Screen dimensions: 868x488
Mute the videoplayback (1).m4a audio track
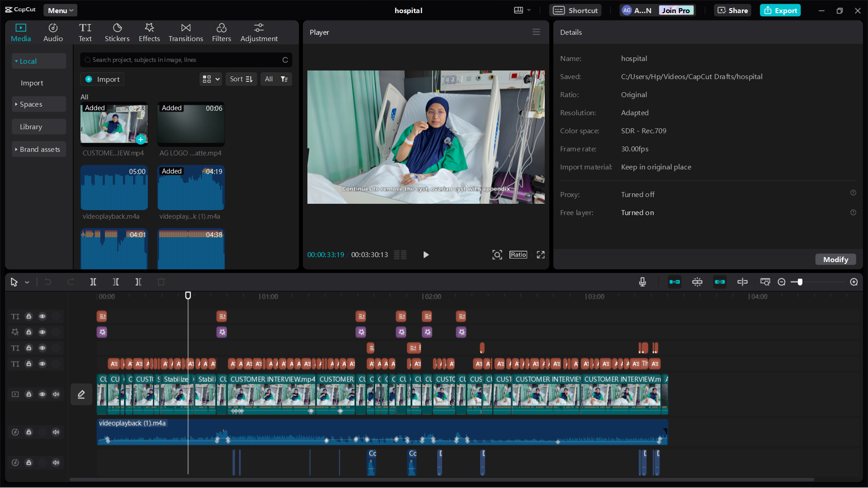(56, 432)
